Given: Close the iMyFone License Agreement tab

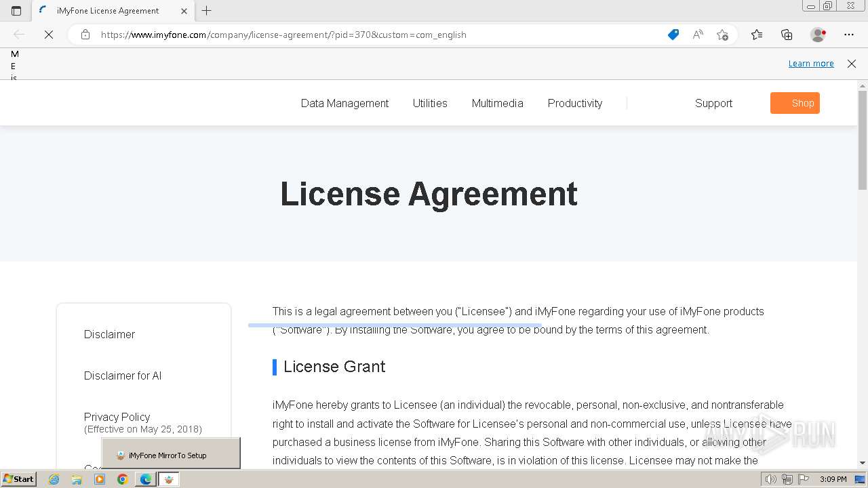Looking at the screenshot, I should (x=184, y=11).
